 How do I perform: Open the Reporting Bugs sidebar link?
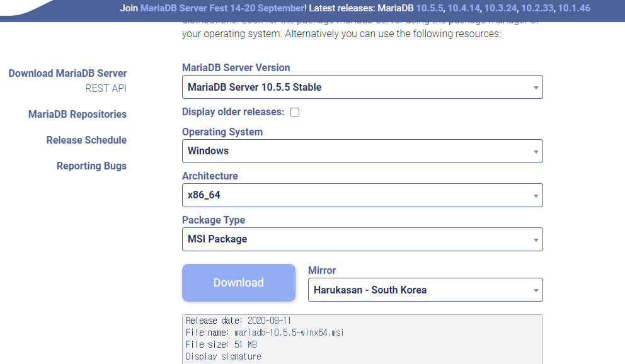tap(92, 166)
